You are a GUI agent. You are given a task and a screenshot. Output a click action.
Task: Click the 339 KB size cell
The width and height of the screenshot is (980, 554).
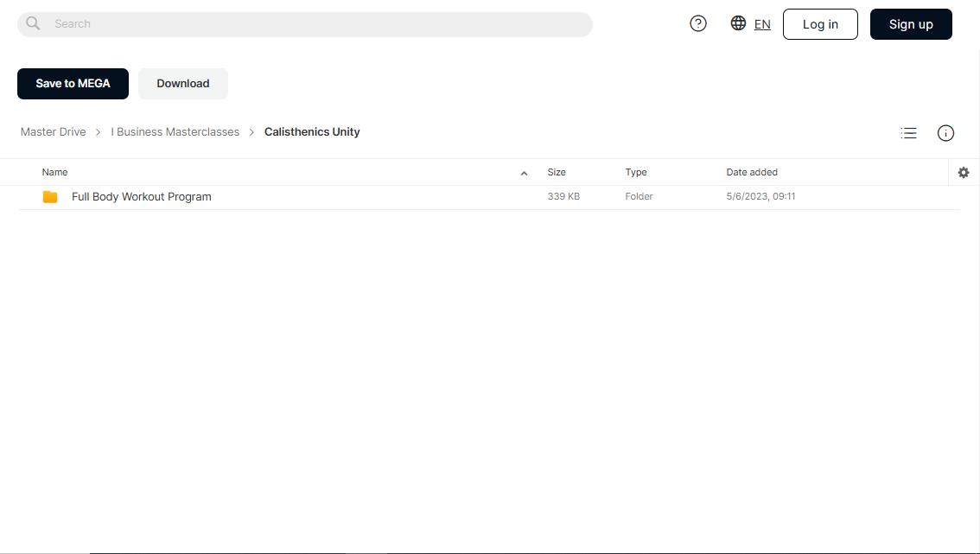coord(563,196)
